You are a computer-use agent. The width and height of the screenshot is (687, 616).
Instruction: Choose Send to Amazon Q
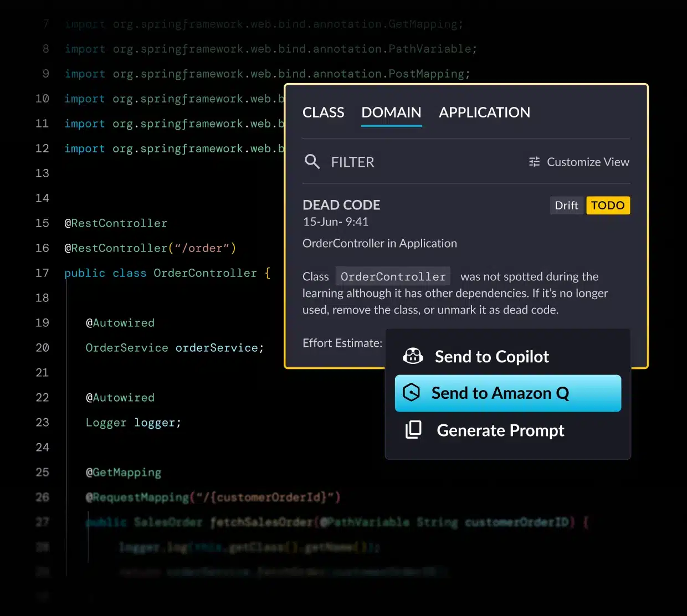click(507, 393)
